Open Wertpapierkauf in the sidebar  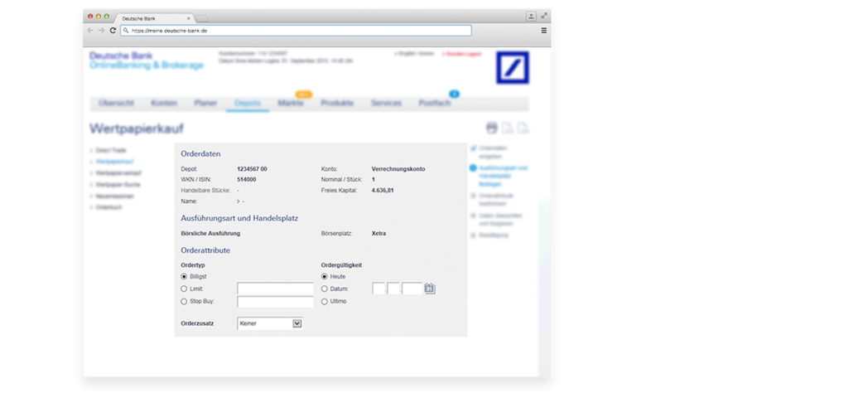114,162
